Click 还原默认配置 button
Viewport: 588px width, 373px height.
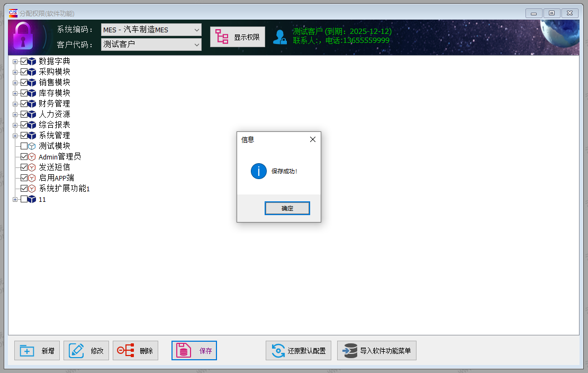click(x=298, y=351)
